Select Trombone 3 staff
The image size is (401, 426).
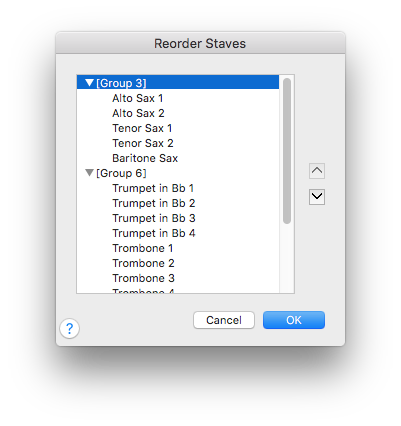coord(178,278)
